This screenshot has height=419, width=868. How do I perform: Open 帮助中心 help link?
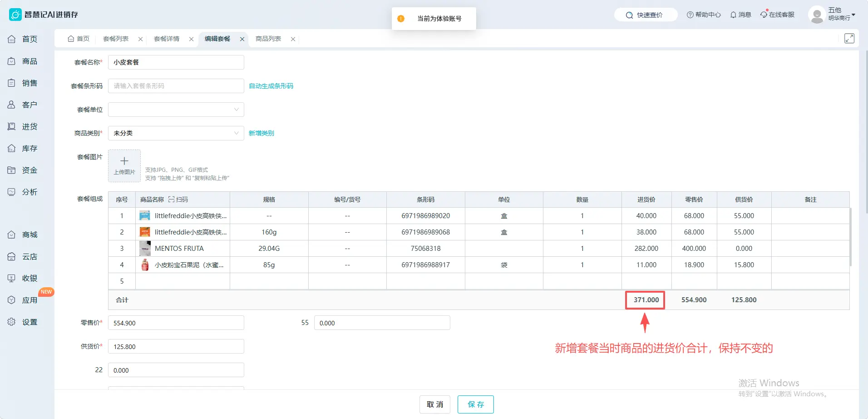coord(704,15)
